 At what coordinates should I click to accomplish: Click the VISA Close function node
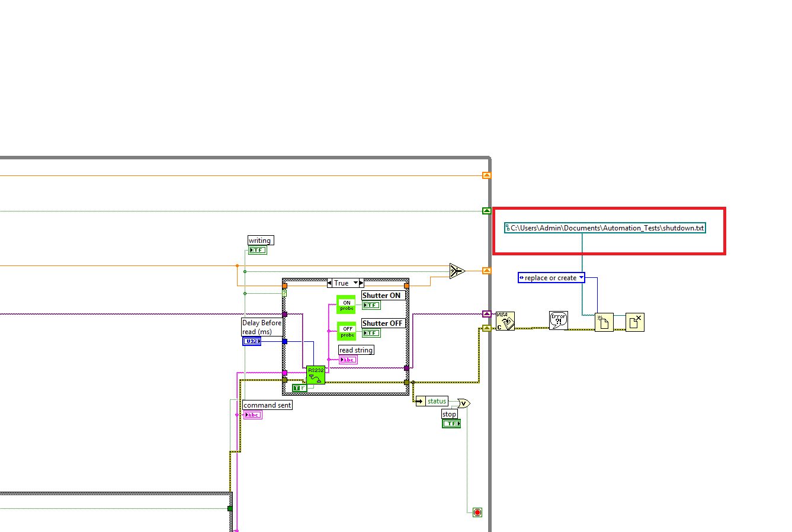tap(505, 321)
